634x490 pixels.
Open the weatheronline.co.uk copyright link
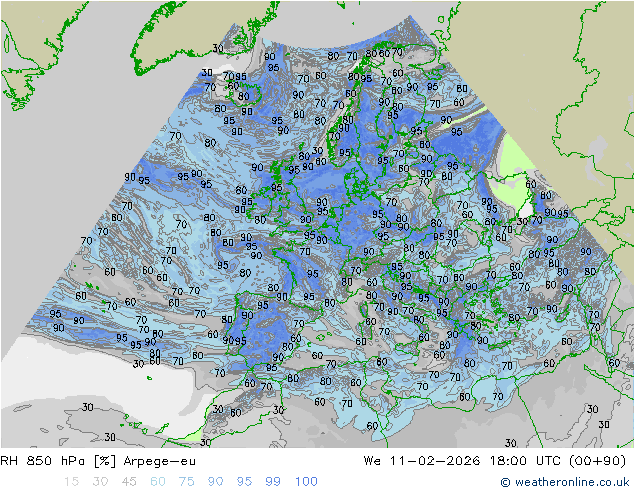565,482
